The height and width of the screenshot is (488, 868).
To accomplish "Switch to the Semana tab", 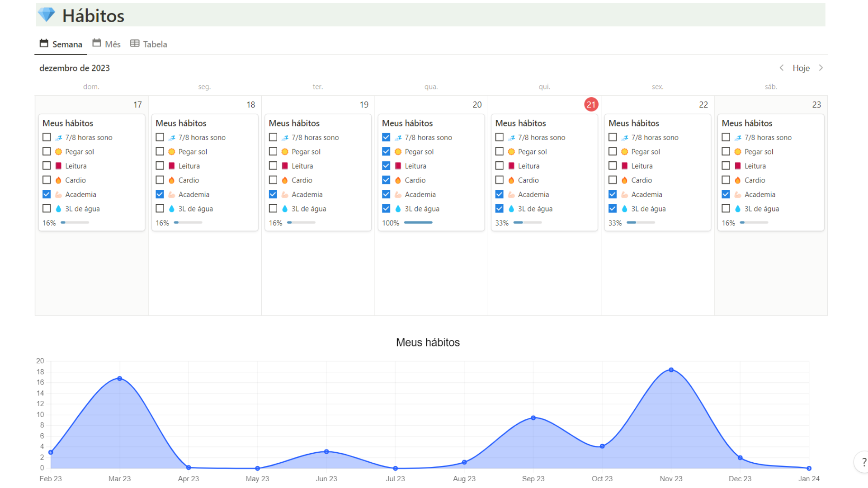I will point(61,44).
